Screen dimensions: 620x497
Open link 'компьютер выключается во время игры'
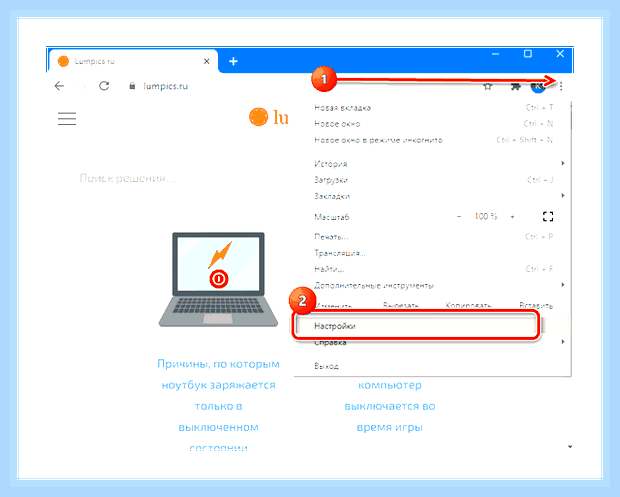click(x=390, y=406)
